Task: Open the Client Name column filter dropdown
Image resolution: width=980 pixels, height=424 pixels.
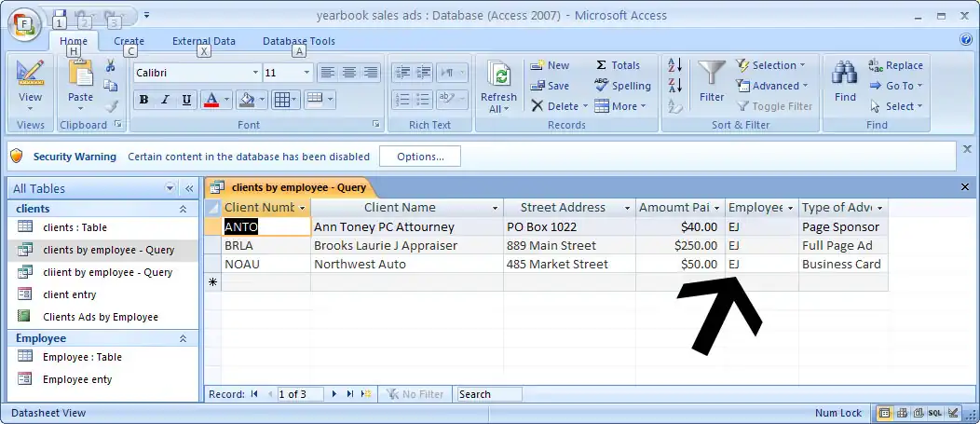Action: pos(494,208)
